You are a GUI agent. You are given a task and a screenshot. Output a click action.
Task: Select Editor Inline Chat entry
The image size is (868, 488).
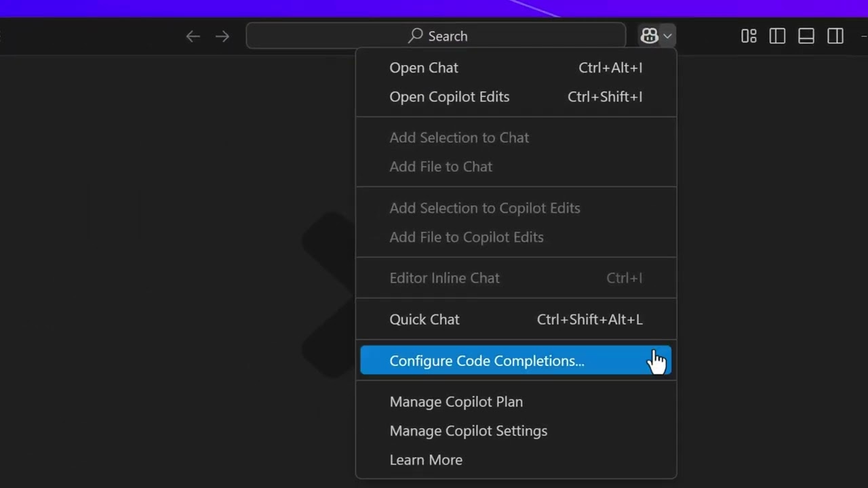444,278
